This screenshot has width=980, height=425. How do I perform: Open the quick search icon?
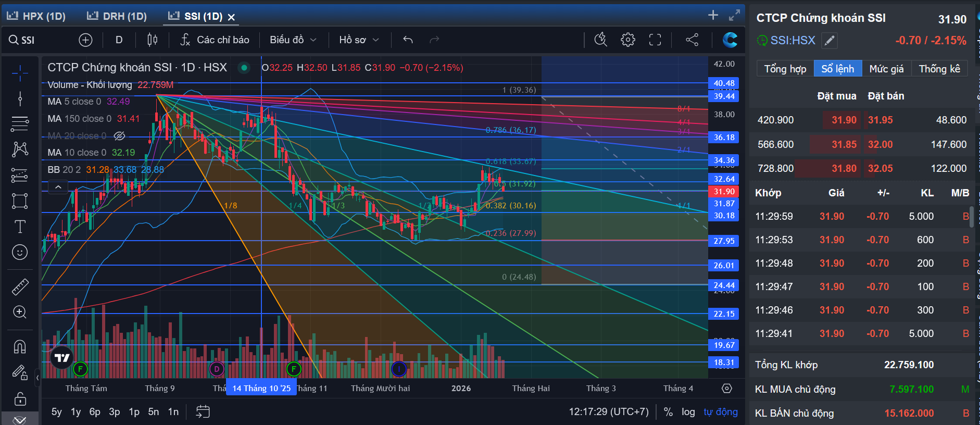(600, 40)
